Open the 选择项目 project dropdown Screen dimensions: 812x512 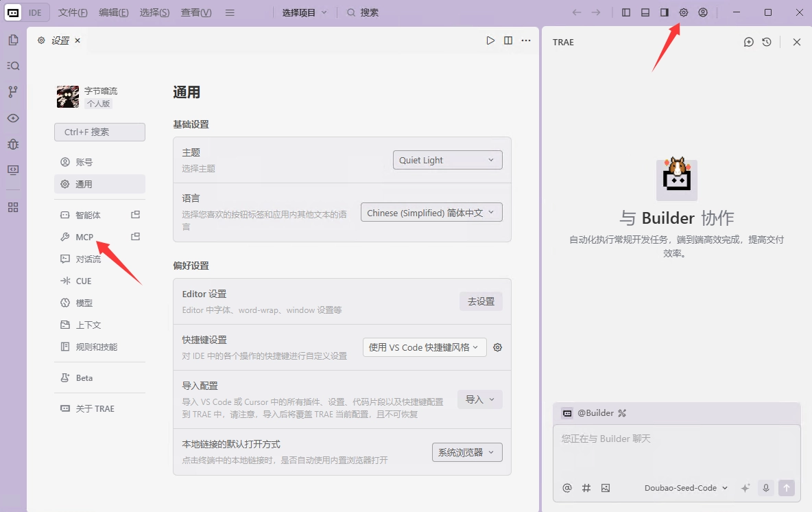304,12
